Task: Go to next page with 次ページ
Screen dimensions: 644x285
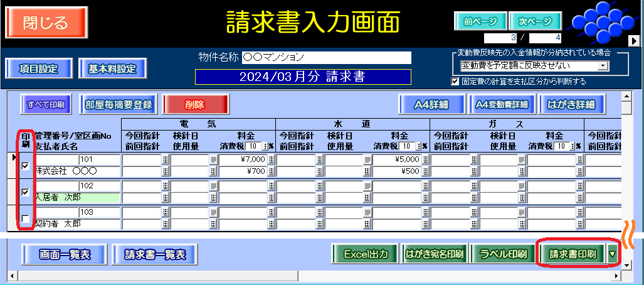Action: 535,21
